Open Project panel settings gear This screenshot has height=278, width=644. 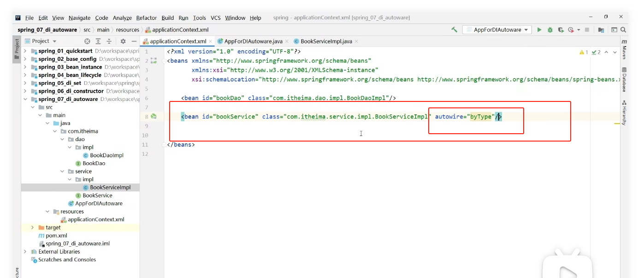click(x=123, y=41)
